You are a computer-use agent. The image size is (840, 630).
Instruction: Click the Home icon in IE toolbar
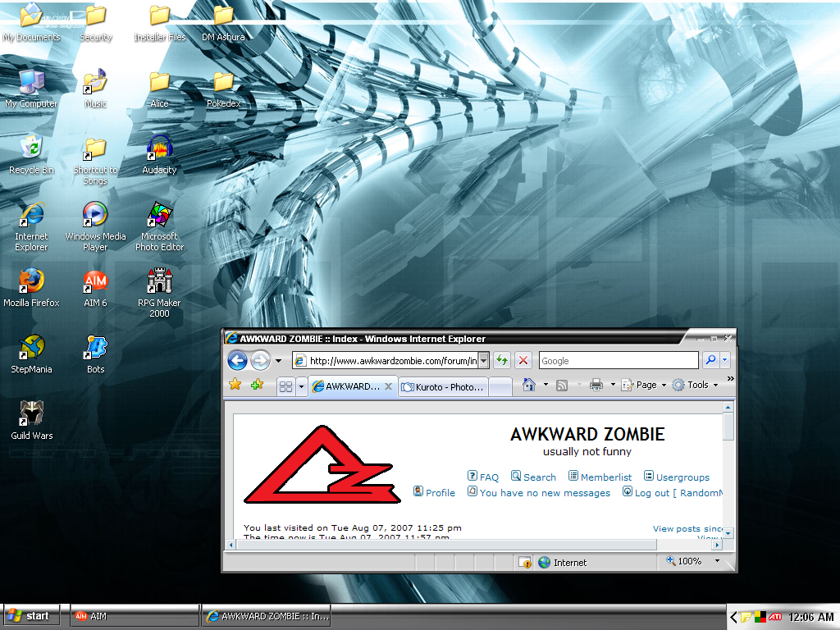click(x=529, y=385)
